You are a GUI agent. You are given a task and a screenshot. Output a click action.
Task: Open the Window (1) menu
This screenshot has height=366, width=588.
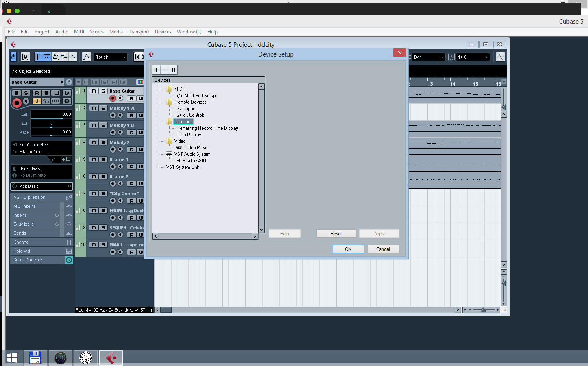click(x=189, y=32)
